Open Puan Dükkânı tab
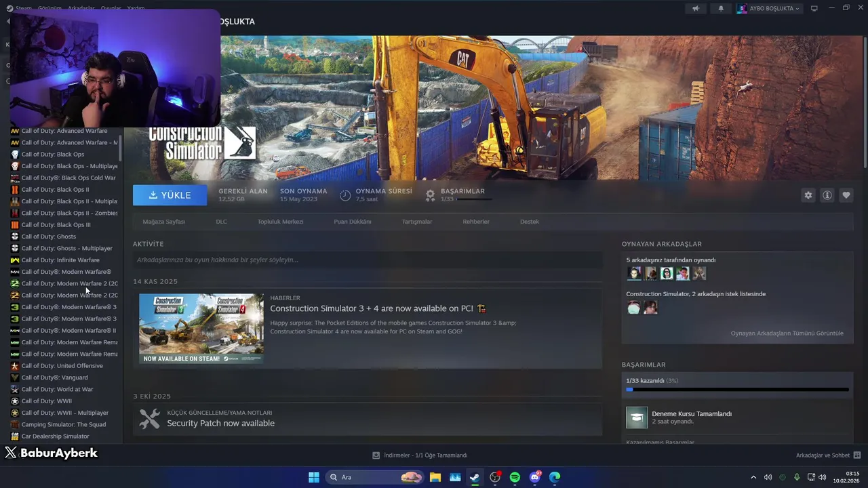Screen dimensions: 868x488 pos(353,222)
